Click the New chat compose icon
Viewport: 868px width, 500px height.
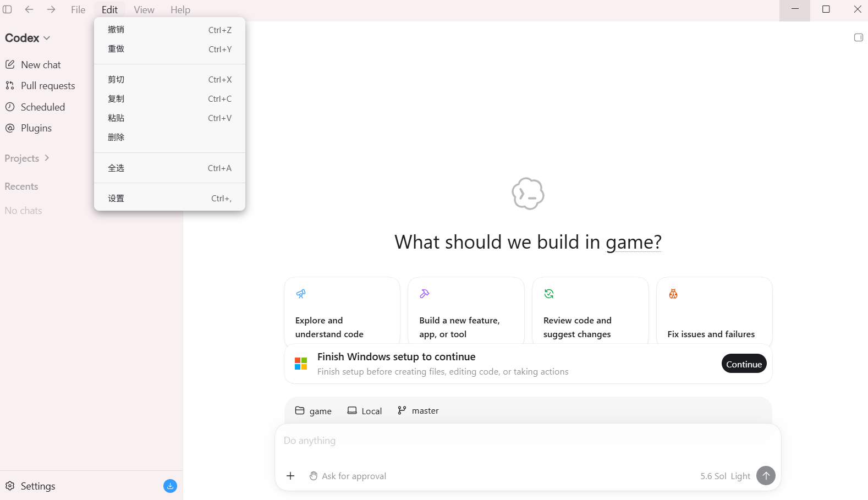click(10, 64)
